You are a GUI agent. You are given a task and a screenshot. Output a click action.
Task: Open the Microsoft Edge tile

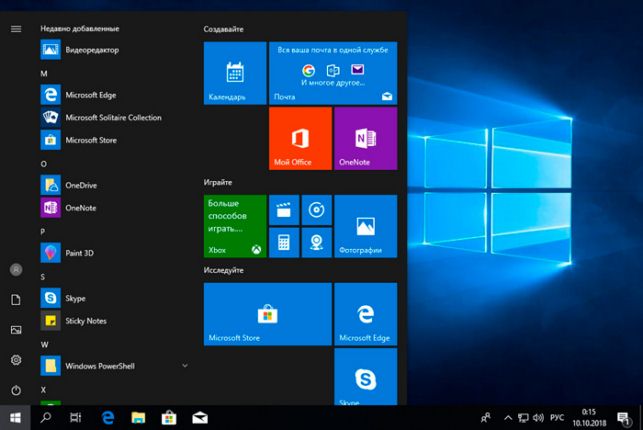[x=365, y=314]
